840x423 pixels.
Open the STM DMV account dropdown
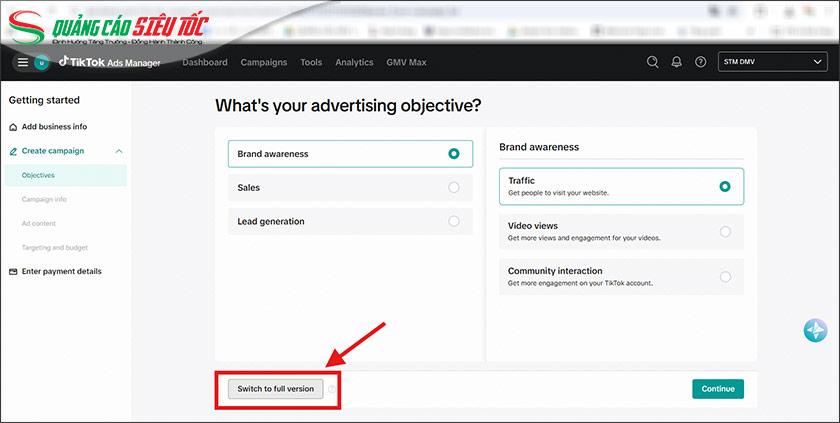(771, 62)
